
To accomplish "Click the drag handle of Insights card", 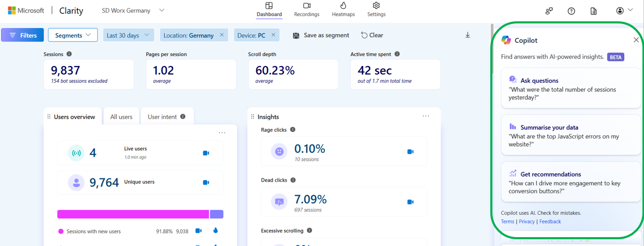I will click(x=253, y=117).
